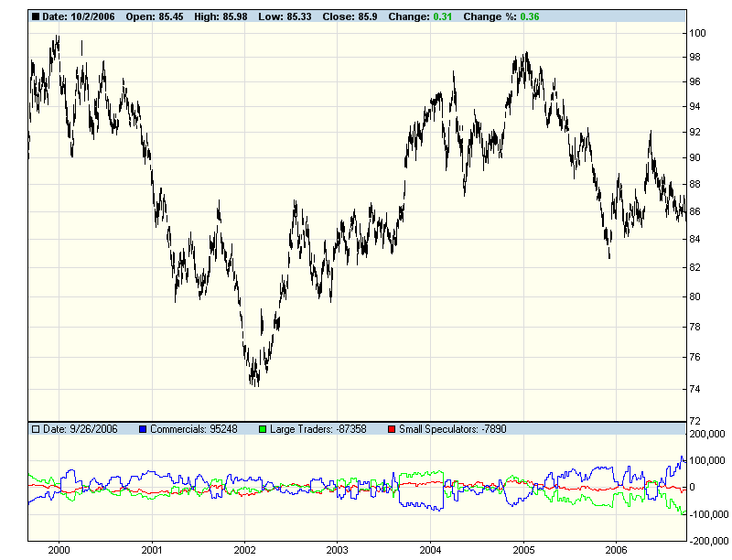732x560 pixels.
Task: Click the -100,000 indicator axis label
Action: coord(708,514)
